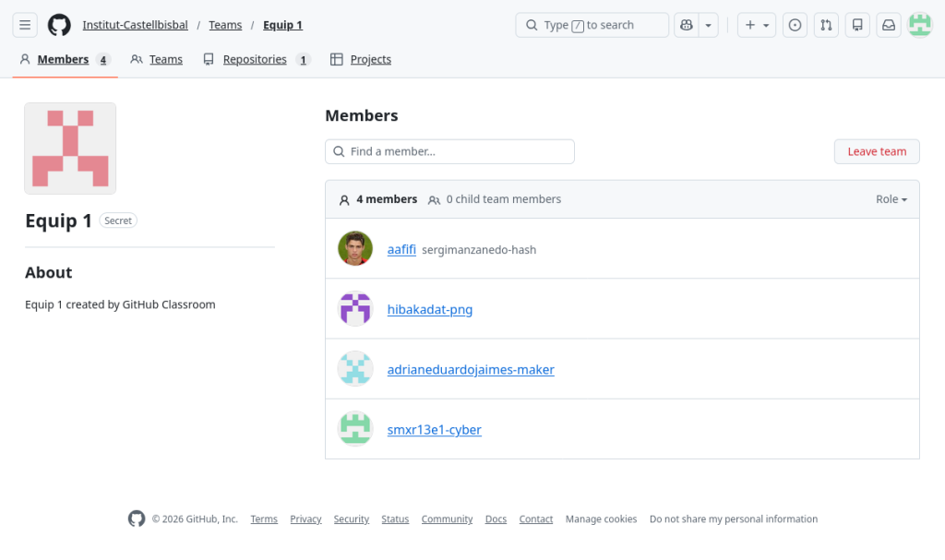The image size is (945, 560).
Task: Open the repositories icon in header
Action: (x=857, y=25)
